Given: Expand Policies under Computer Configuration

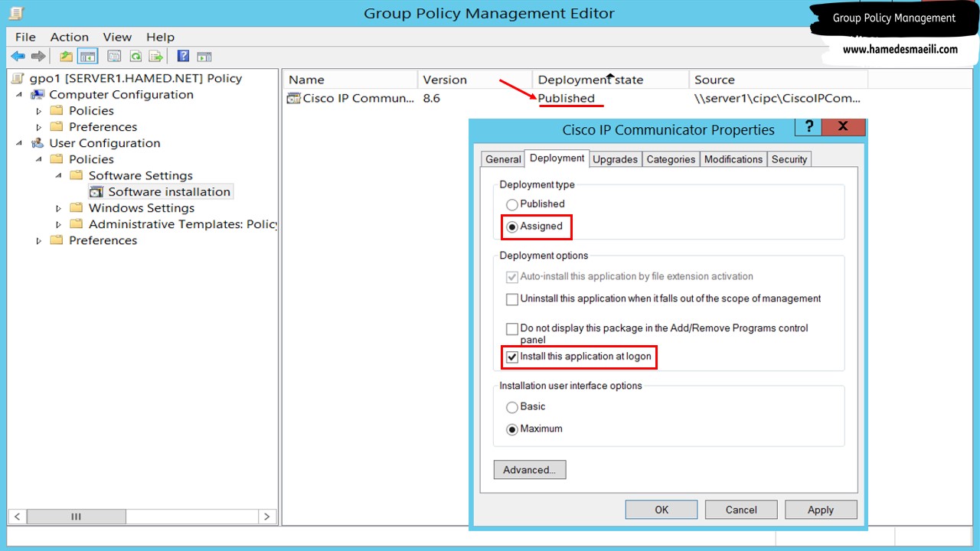Looking at the screenshot, I should 39,111.
